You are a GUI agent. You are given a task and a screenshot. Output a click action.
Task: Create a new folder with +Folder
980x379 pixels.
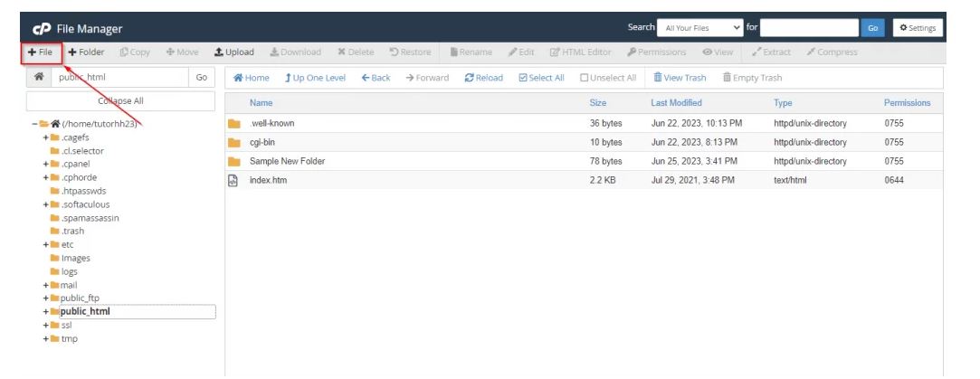[86, 52]
